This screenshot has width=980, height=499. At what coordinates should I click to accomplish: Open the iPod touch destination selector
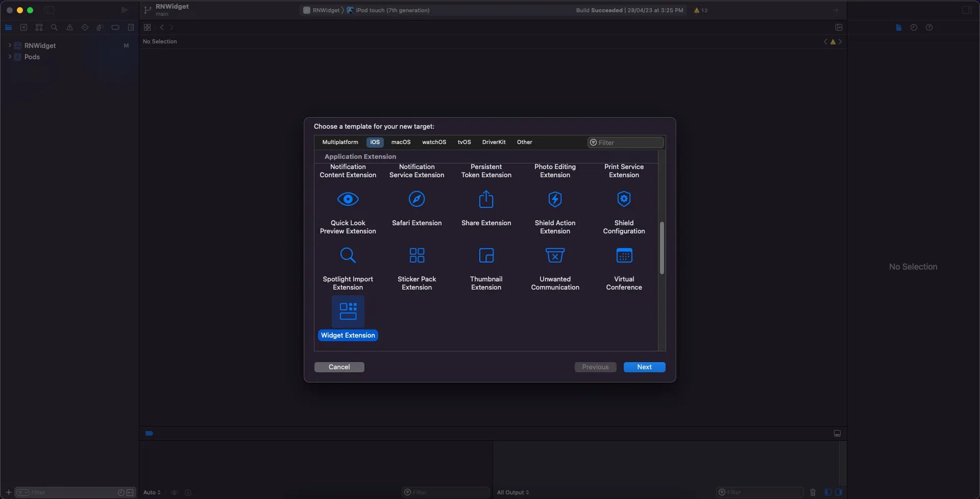tap(388, 10)
